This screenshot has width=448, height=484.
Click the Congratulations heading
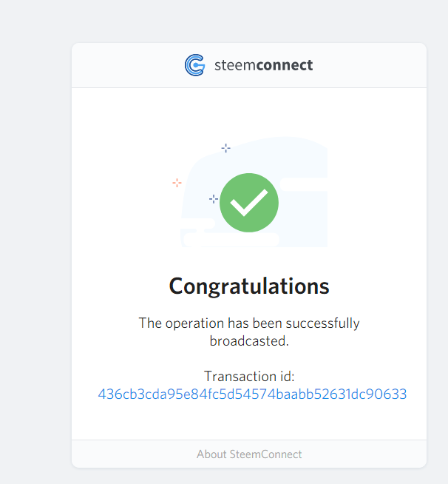pyautogui.click(x=249, y=286)
